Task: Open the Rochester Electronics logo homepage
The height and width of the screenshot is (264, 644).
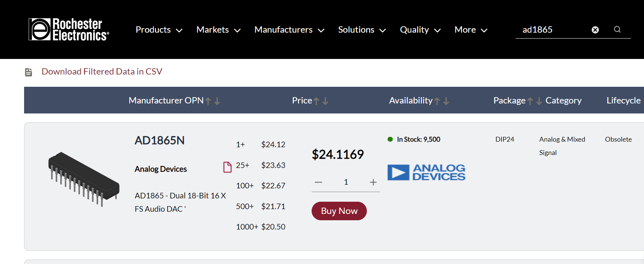Action: click(69, 29)
